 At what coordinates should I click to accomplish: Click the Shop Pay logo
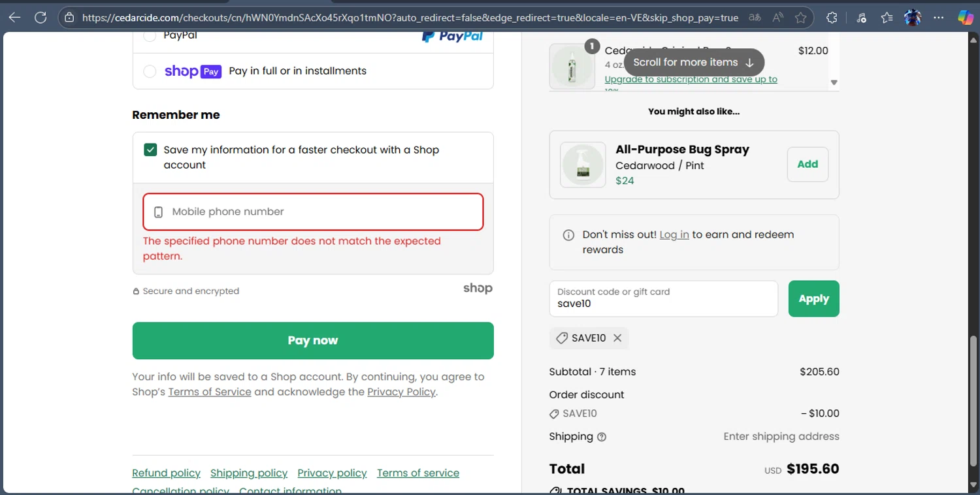(193, 71)
